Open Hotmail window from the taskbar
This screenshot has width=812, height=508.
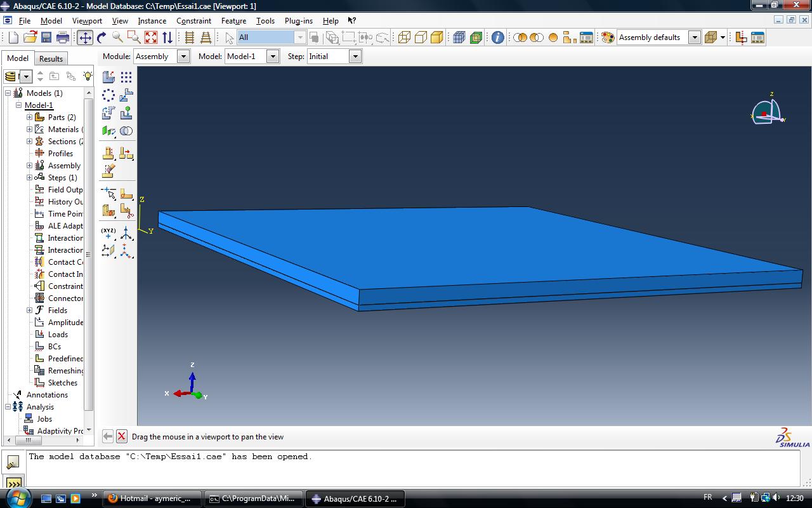(152, 498)
